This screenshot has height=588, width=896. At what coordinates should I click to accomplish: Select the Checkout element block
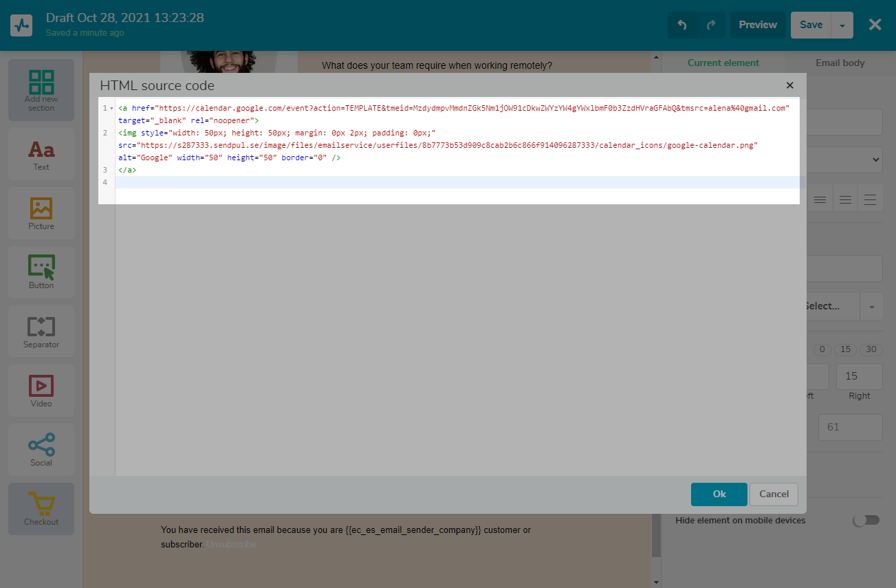click(x=41, y=509)
